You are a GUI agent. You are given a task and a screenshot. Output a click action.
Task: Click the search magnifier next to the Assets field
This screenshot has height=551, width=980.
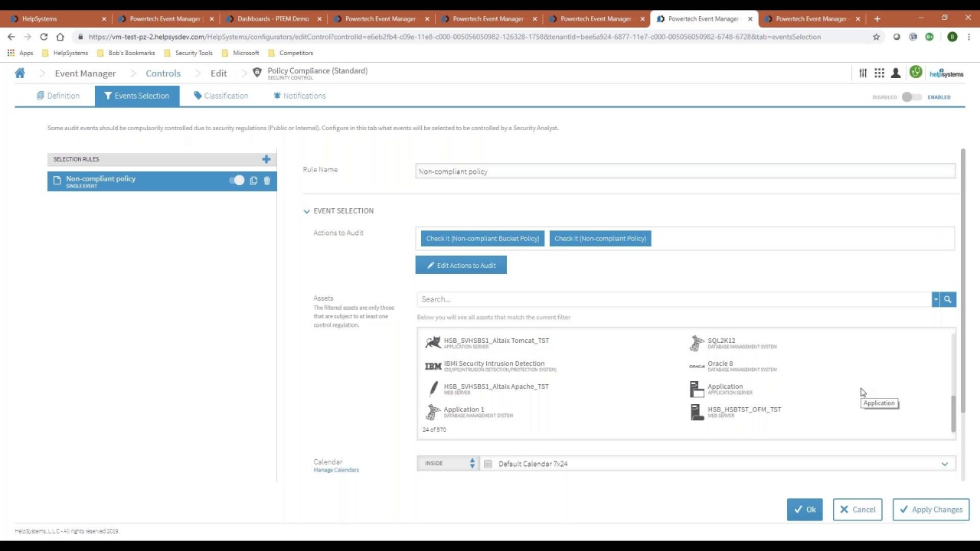947,299
